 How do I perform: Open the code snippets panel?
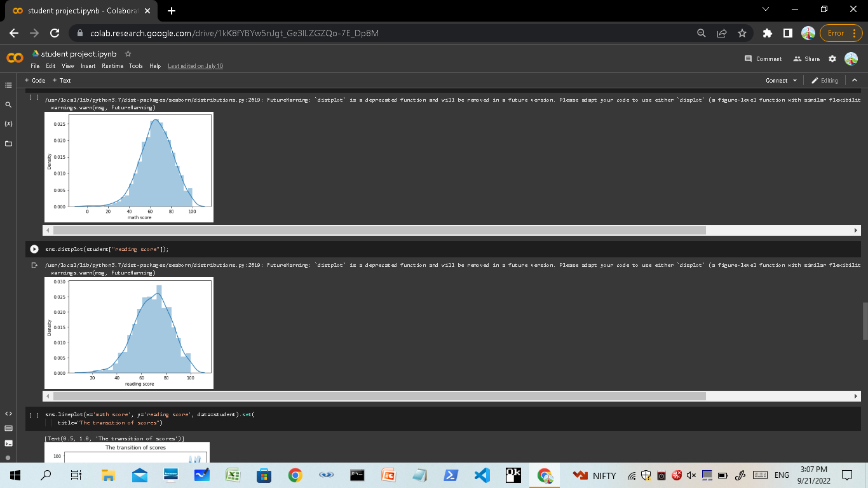point(8,414)
